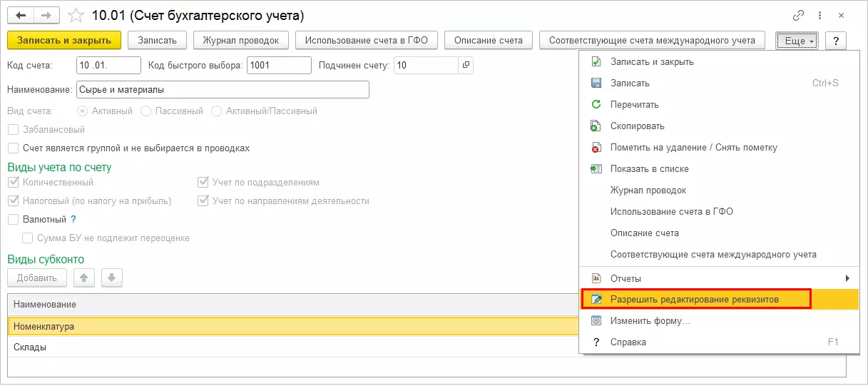Viewport: 868px width, 386px height.
Task: Toggle Сумма БУ не подлежит переоценке checkbox
Action: click(x=28, y=238)
